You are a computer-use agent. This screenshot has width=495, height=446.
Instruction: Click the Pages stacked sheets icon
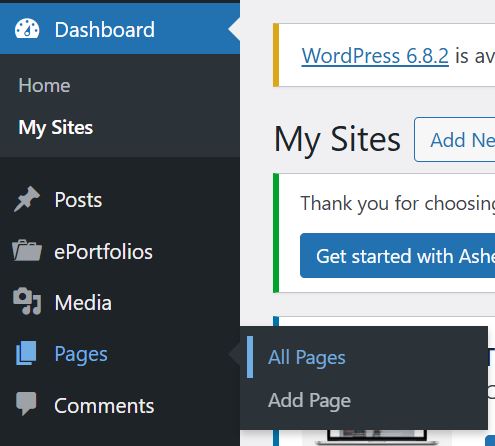(26, 353)
